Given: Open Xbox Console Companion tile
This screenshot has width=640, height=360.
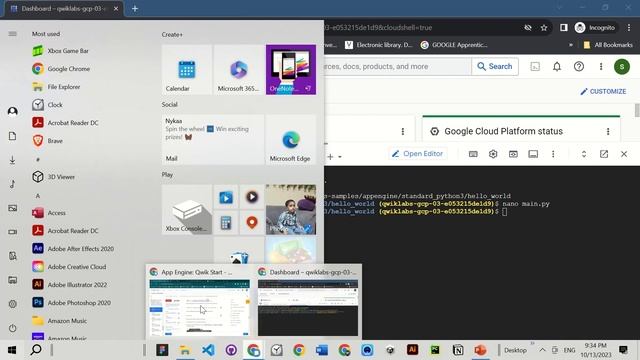Looking at the screenshot, I should (x=187, y=210).
